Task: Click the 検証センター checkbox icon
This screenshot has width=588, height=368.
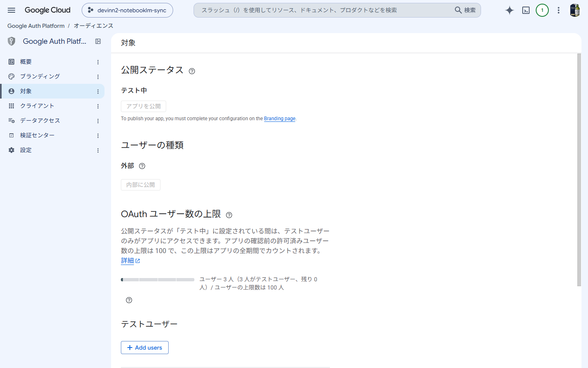Action: coord(11,135)
